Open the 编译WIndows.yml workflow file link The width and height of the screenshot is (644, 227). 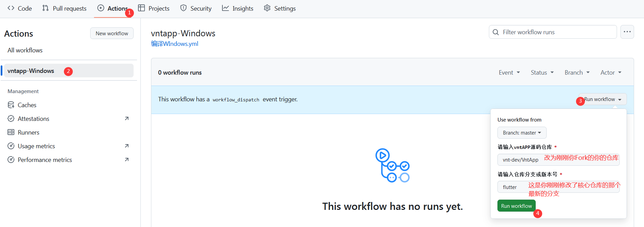pos(175,44)
